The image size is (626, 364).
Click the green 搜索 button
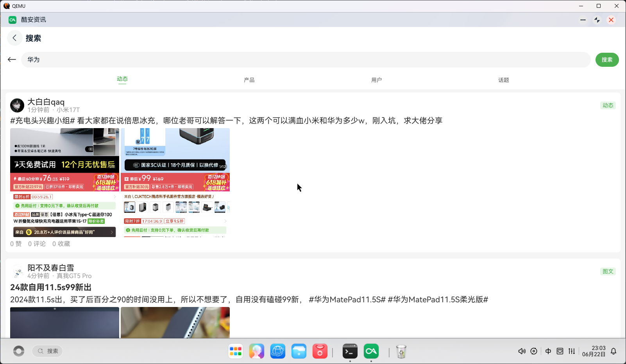click(x=607, y=60)
